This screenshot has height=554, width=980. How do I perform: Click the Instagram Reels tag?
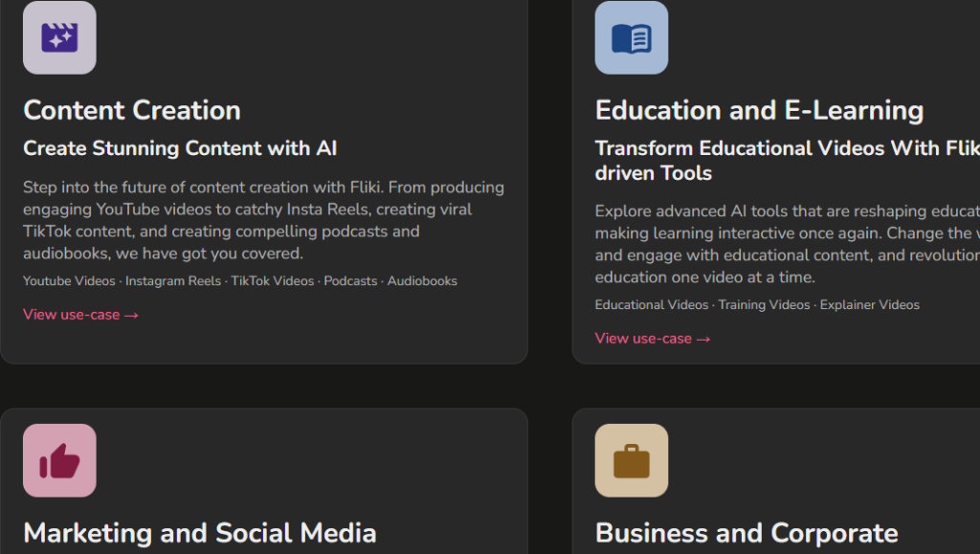point(173,281)
